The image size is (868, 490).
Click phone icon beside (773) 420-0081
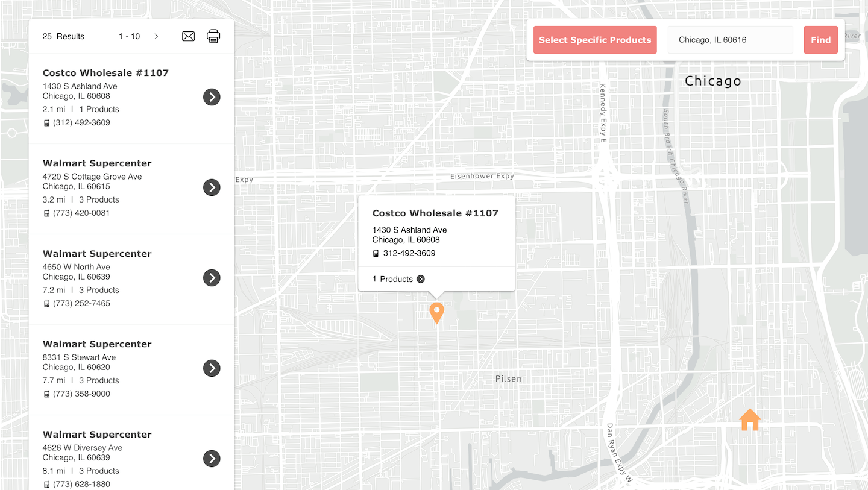[x=46, y=213]
